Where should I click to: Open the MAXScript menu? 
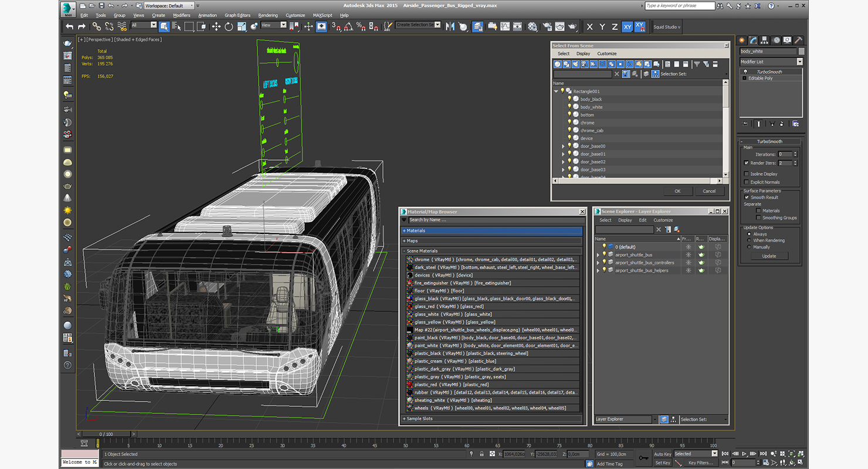click(x=323, y=15)
